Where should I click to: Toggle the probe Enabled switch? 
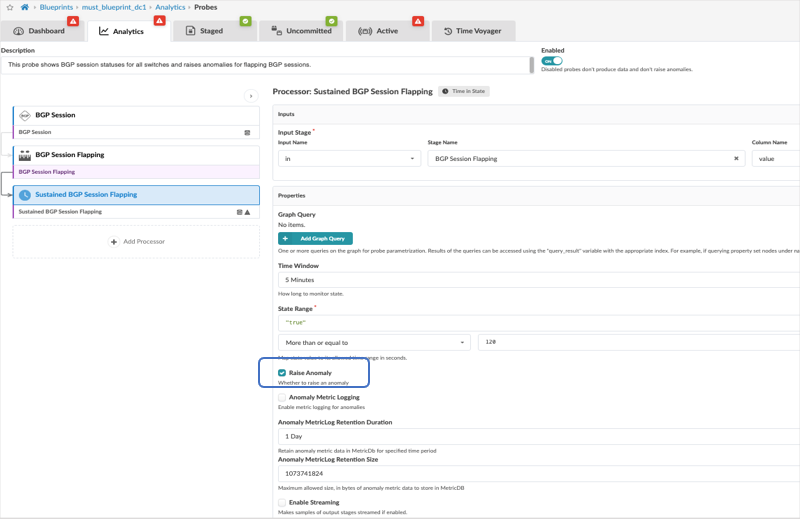click(552, 61)
